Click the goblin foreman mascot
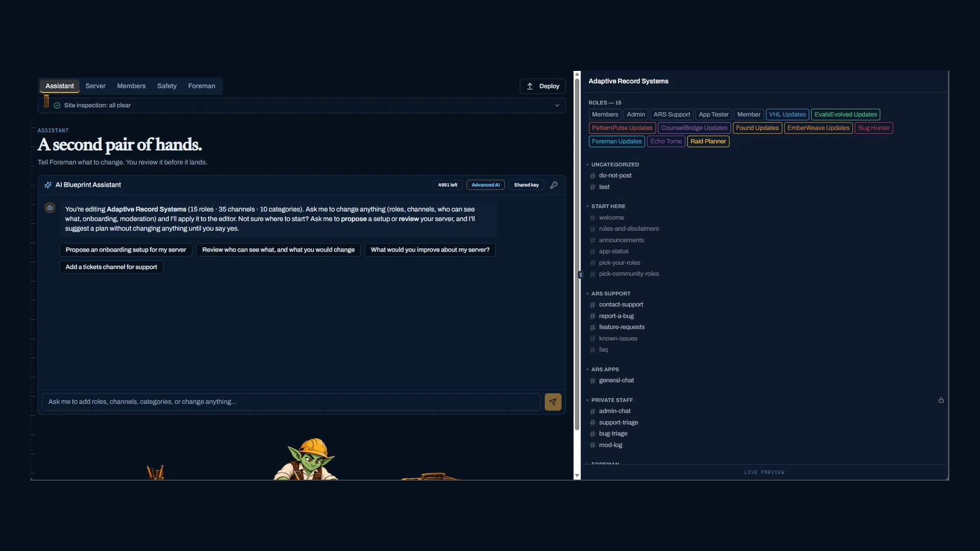The image size is (980, 551). 306,459
